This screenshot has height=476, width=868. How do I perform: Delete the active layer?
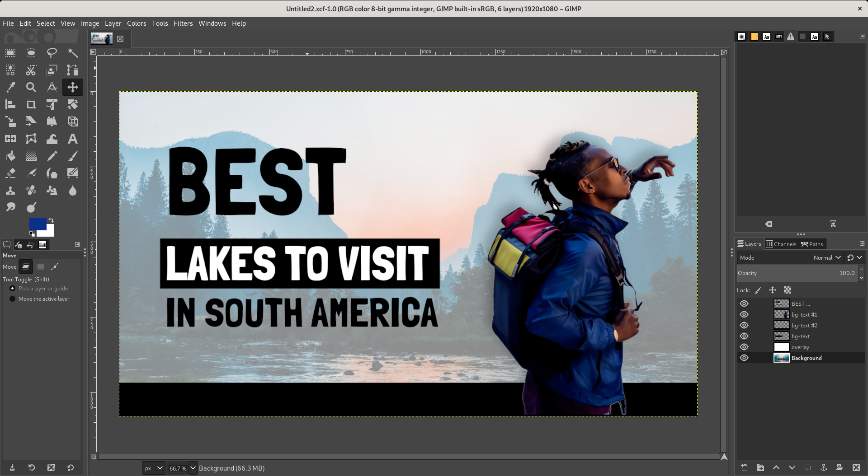856,468
